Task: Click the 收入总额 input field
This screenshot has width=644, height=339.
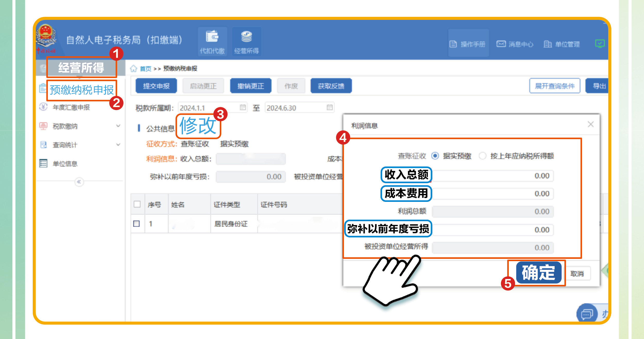Action: 493,176
